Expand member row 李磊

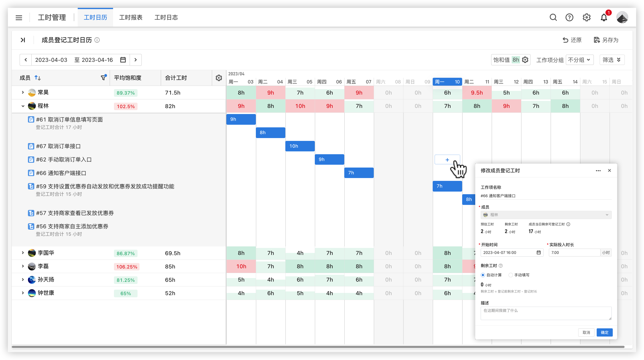pos(23,266)
